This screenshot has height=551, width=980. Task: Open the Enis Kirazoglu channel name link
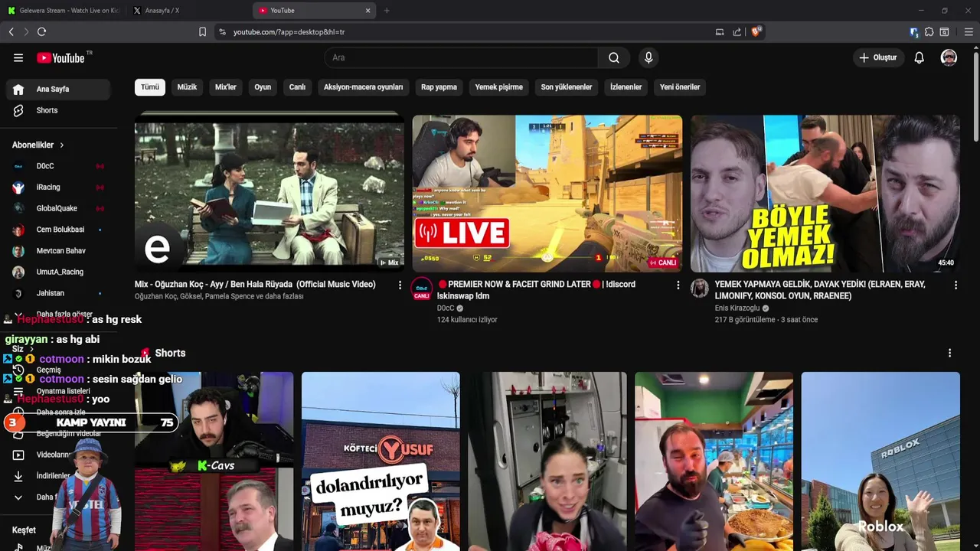(x=737, y=308)
